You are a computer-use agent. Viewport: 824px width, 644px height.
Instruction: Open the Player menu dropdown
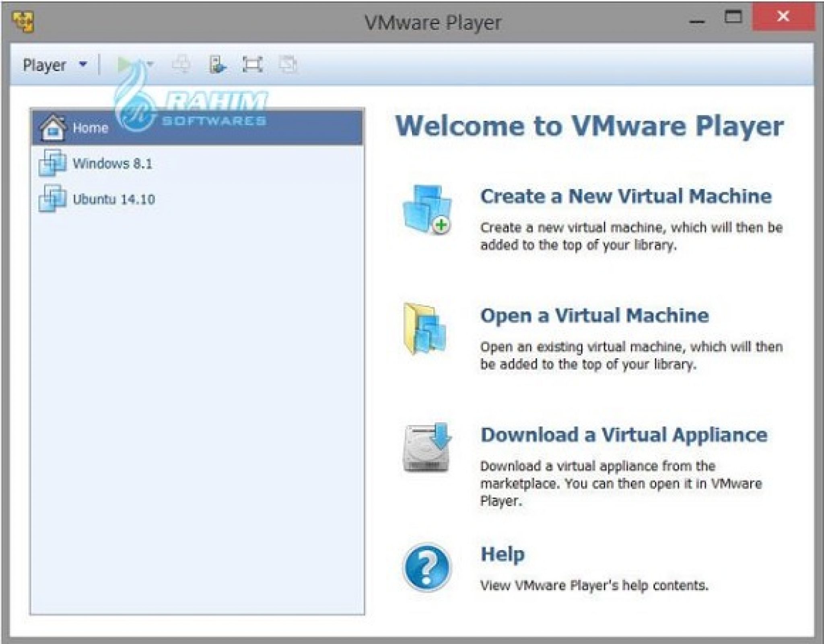tap(54, 65)
